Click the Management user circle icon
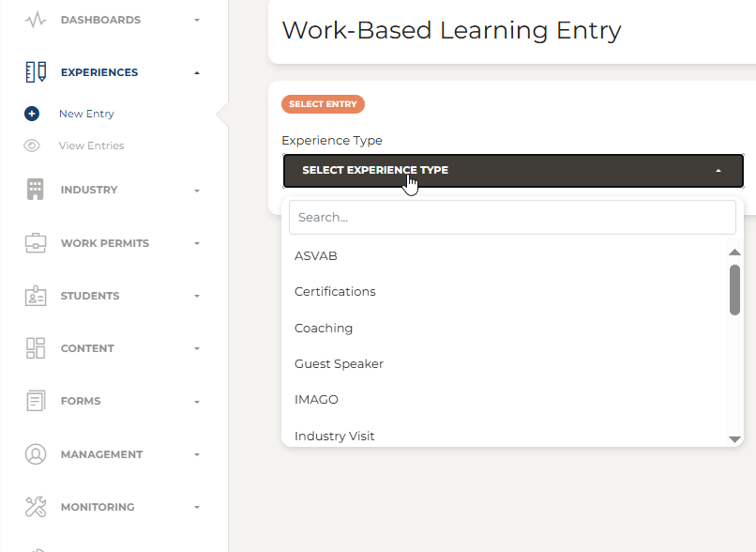Viewport: 756px width, 552px height. tap(36, 454)
